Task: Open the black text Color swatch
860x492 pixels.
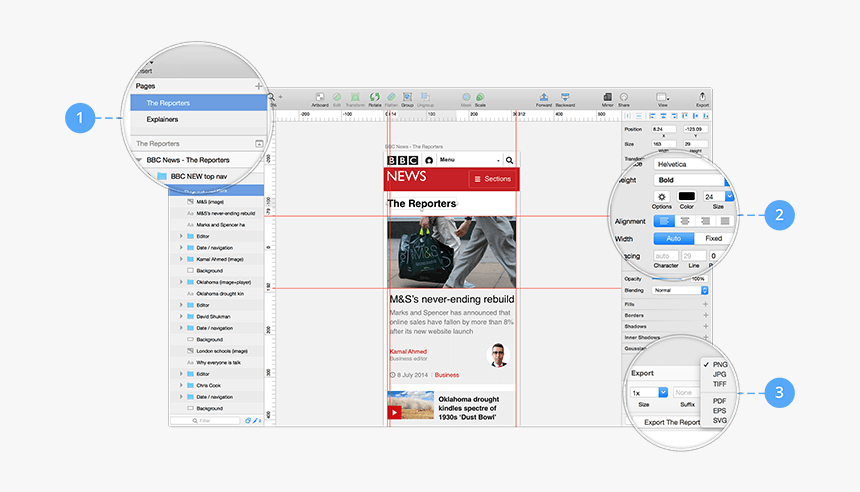Action: (x=687, y=196)
